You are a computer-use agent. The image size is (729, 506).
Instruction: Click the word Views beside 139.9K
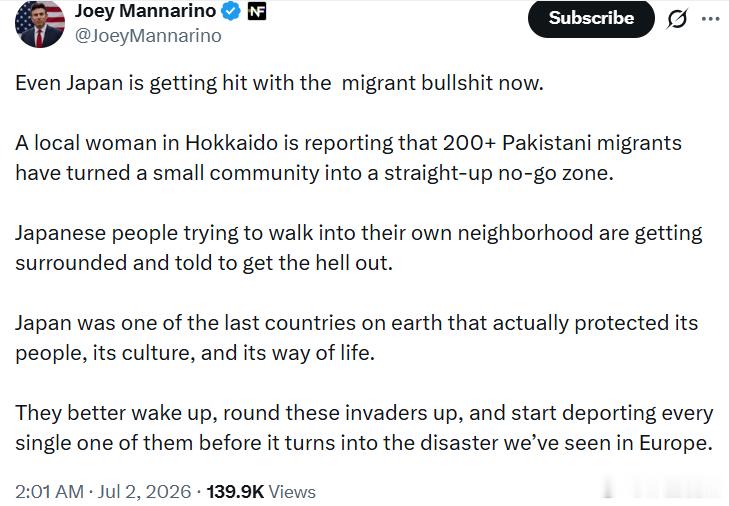(292, 492)
